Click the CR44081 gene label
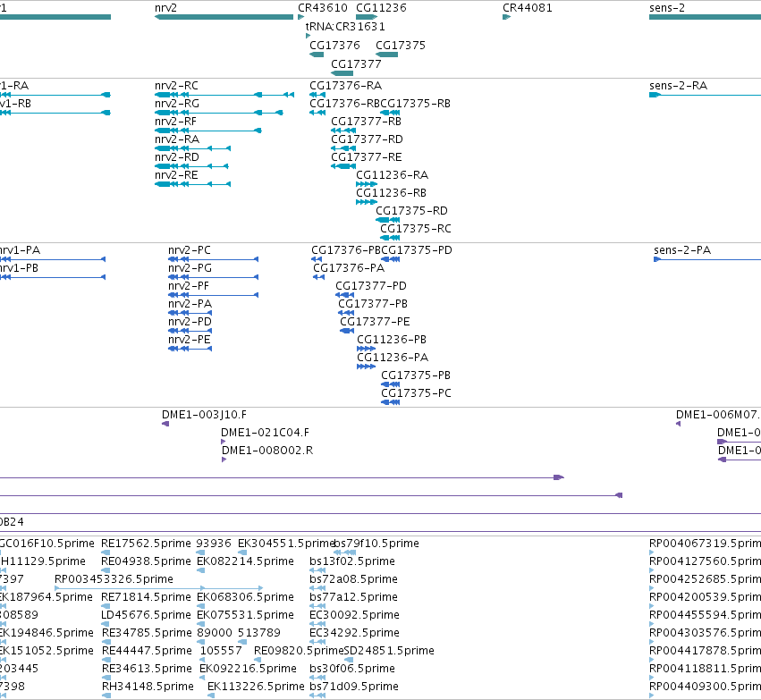Screen dimensions: 761x700 tap(527, 8)
